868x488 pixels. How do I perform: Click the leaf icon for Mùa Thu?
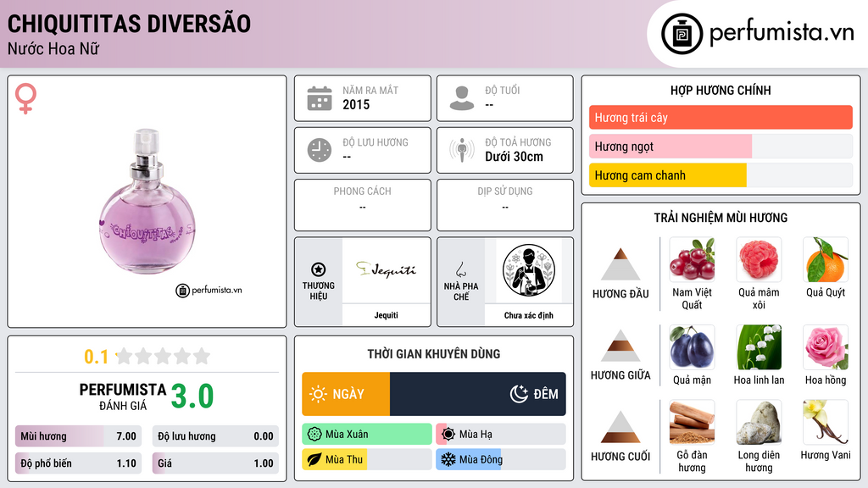pos(314,460)
